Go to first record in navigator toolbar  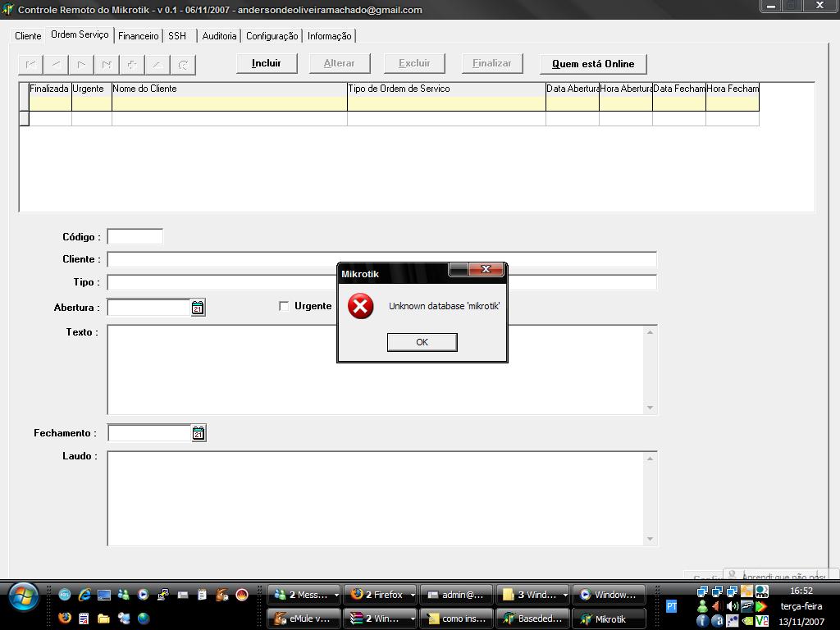pyautogui.click(x=31, y=65)
